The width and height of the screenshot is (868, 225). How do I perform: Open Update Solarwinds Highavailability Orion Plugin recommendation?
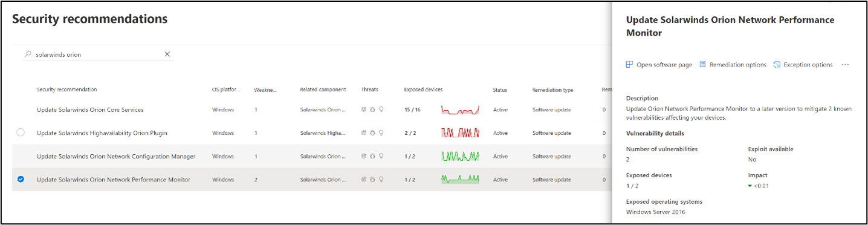pos(102,133)
